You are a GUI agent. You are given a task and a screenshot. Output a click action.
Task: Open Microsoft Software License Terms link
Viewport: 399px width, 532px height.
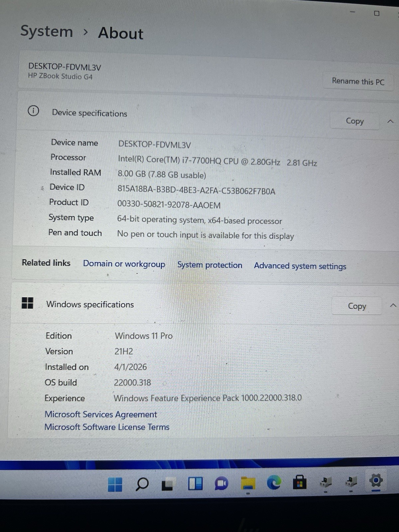coord(107,427)
